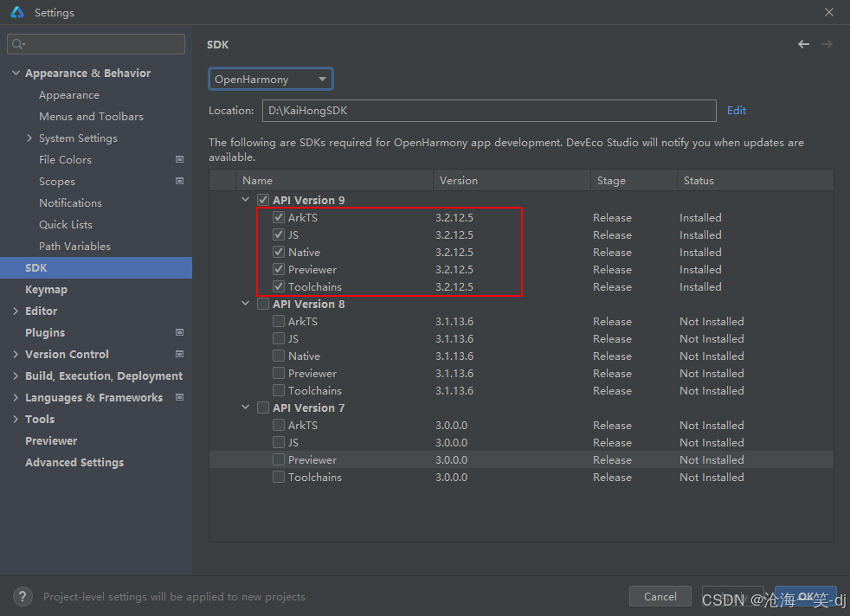The height and width of the screenshot is (616, 850).
Task: Uncheck ArkTS 3.2.12.5 checkbox
Action: (x=279, y=217)
